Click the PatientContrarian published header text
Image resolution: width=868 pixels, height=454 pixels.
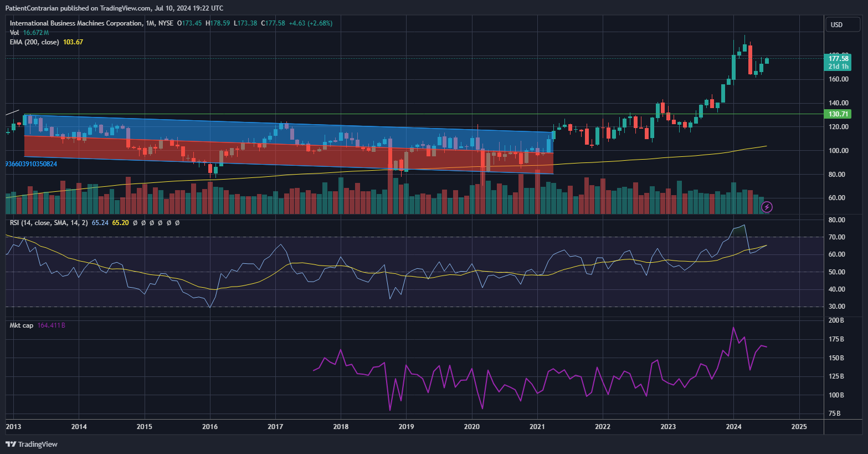pos(114,8)
